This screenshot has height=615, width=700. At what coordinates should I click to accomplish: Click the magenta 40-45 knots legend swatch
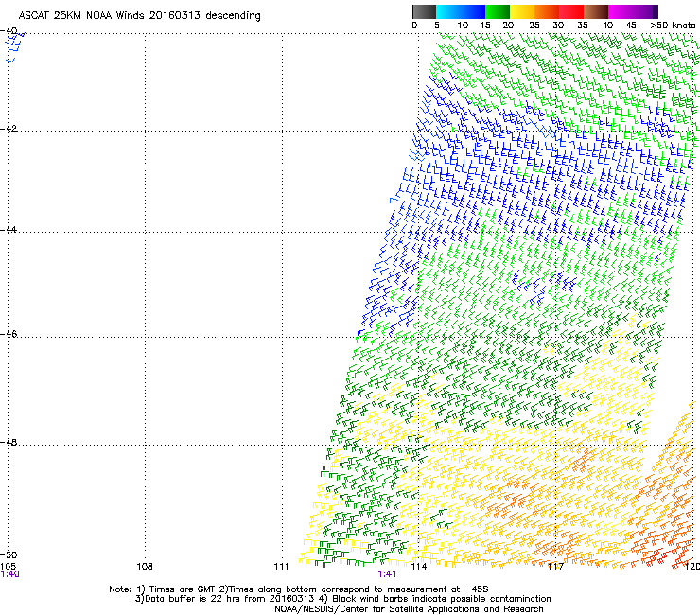[x=621, y=11]
